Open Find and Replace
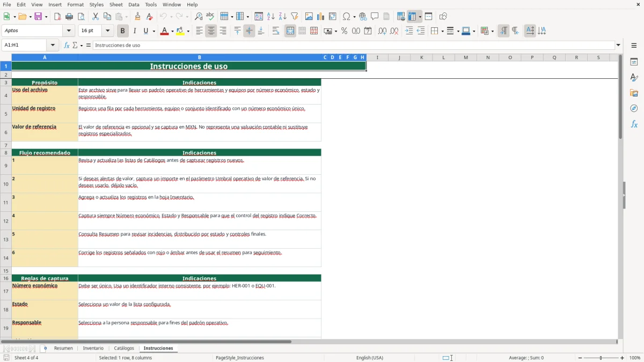The height and width of the screenshot is (362, 644). pos(198,17)
